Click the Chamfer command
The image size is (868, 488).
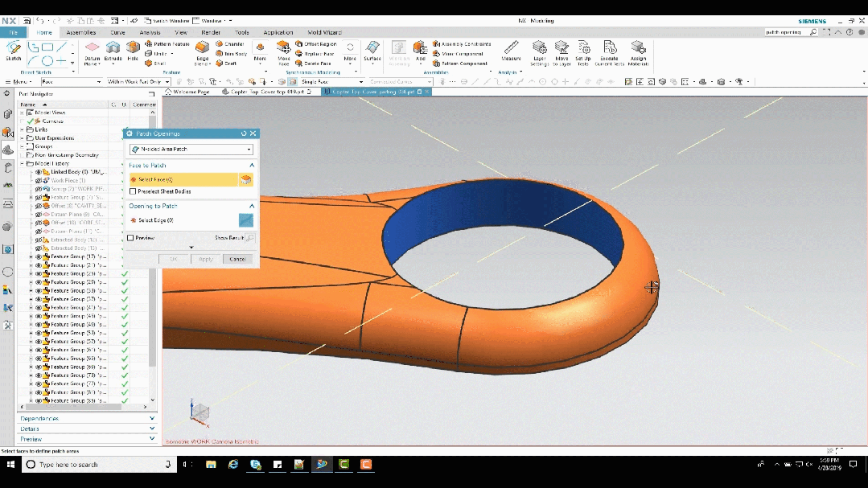(230, 44)
